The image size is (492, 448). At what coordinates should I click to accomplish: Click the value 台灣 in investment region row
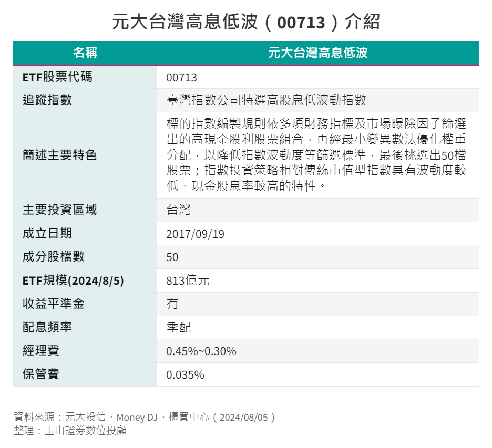point(179,210)
